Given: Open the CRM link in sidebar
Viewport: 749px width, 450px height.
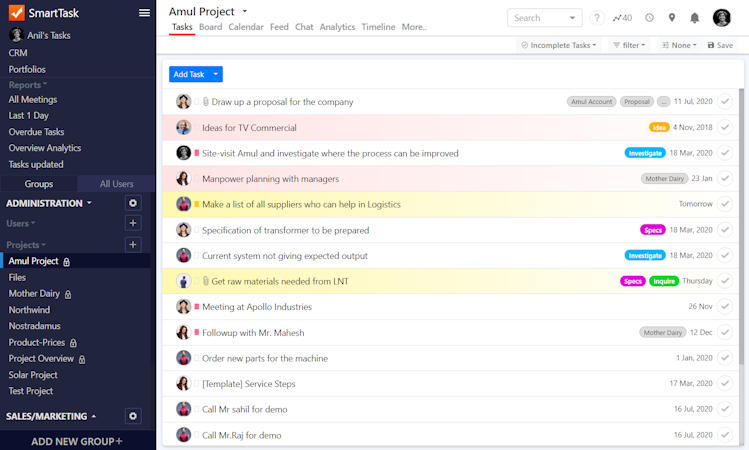Looking at the screenshot, I should click(18, 53).
